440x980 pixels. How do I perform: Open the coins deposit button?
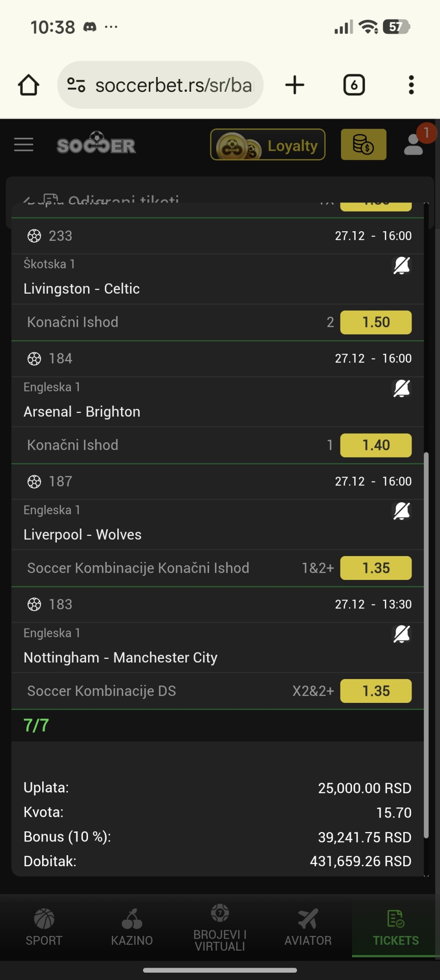[x=363, y=145]
